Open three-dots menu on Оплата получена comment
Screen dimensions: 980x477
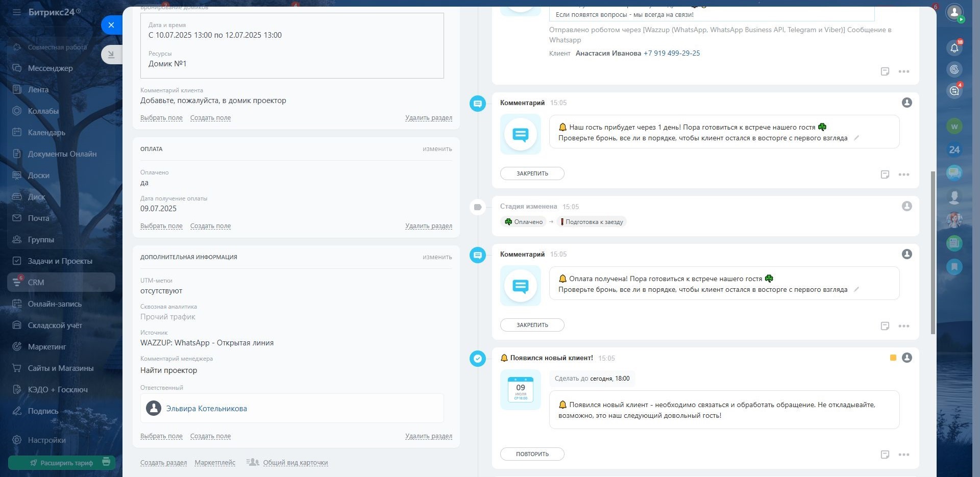coord(903,326)
